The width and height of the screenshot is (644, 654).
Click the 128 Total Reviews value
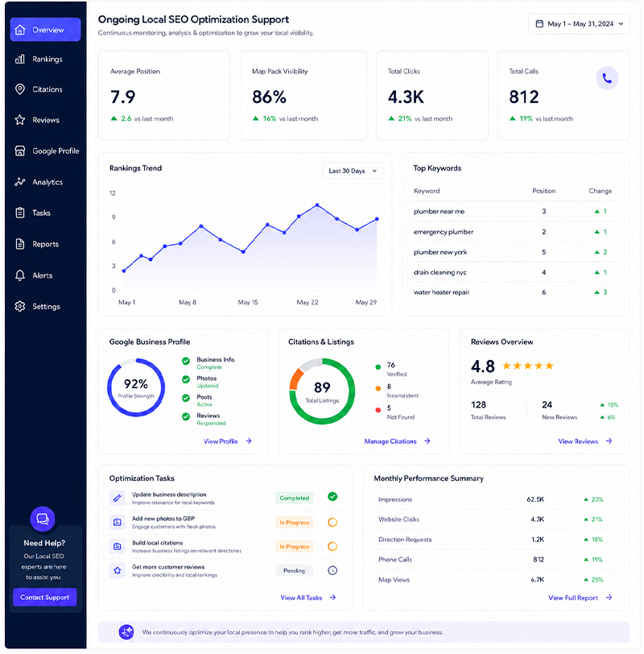478,404
